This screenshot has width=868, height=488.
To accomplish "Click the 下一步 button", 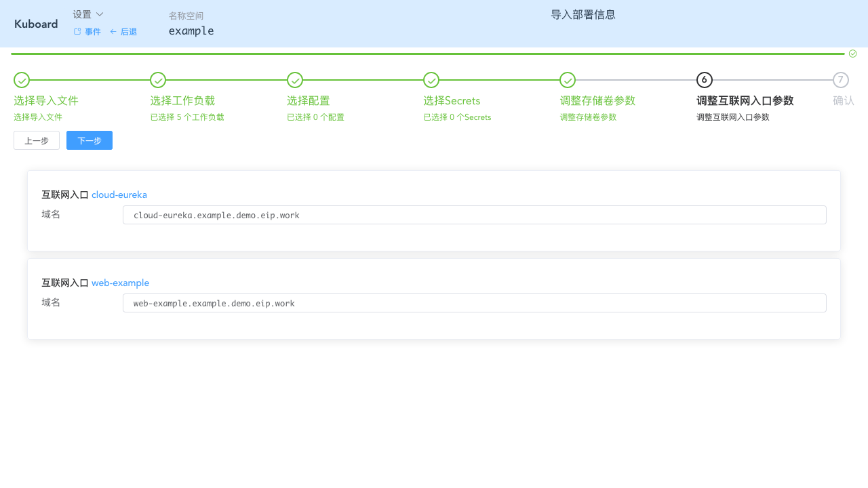I will (x=89, y=140).
